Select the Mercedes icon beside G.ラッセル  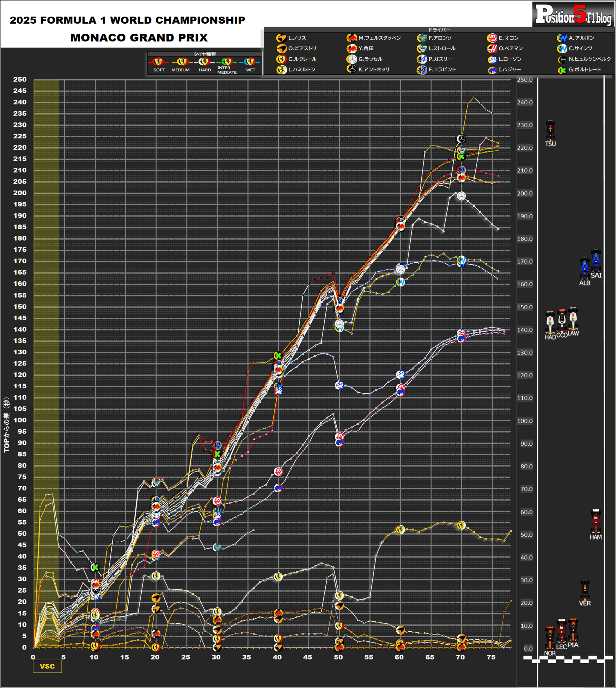352,59
